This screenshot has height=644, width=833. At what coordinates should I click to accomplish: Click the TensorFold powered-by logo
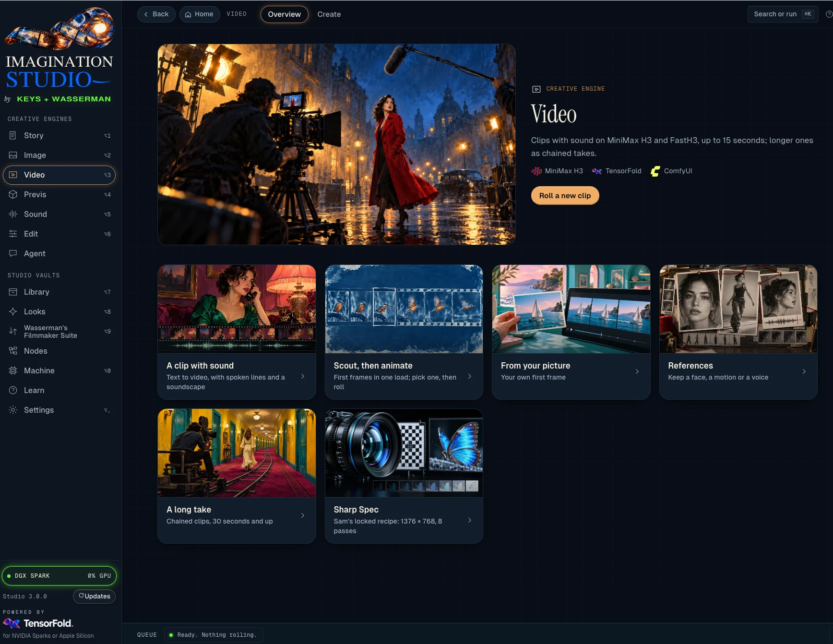38,623
